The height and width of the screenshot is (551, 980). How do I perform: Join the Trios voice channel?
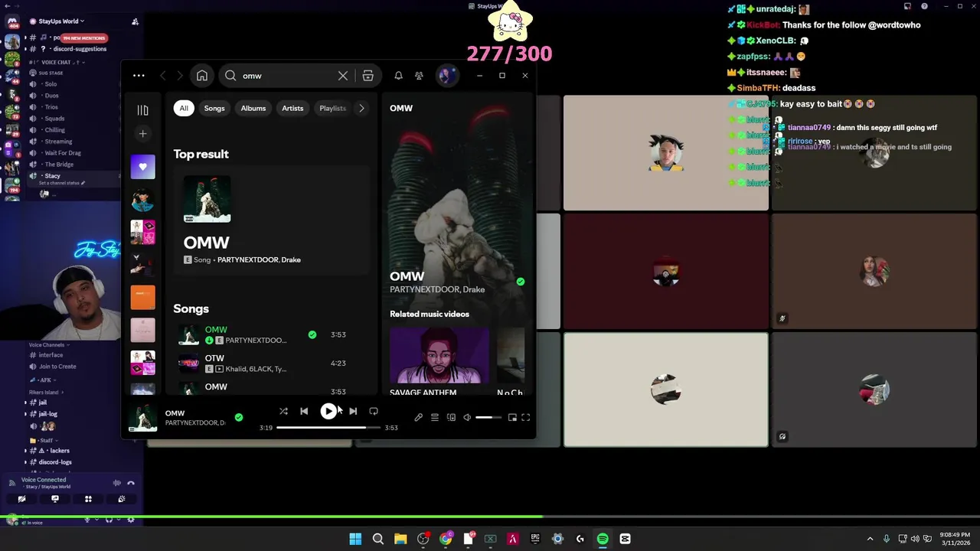pyautogui.click(x=51, y=107)
